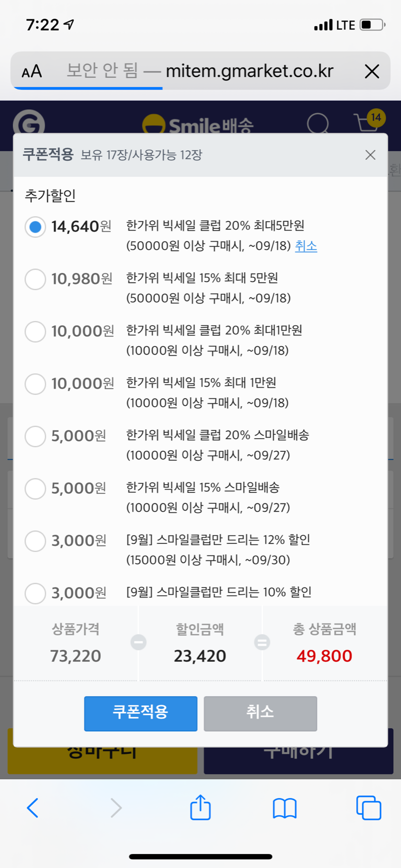
Task: Open the Safari share sheet
Action: tap(200, 807)
